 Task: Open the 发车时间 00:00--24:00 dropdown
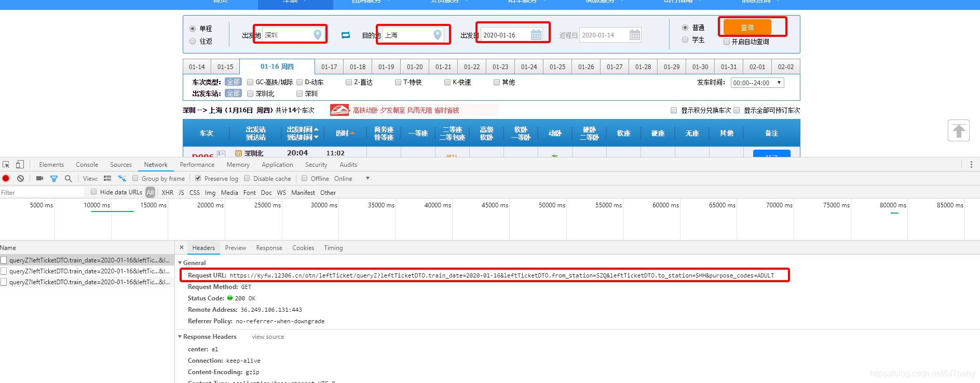coord(757,83)
